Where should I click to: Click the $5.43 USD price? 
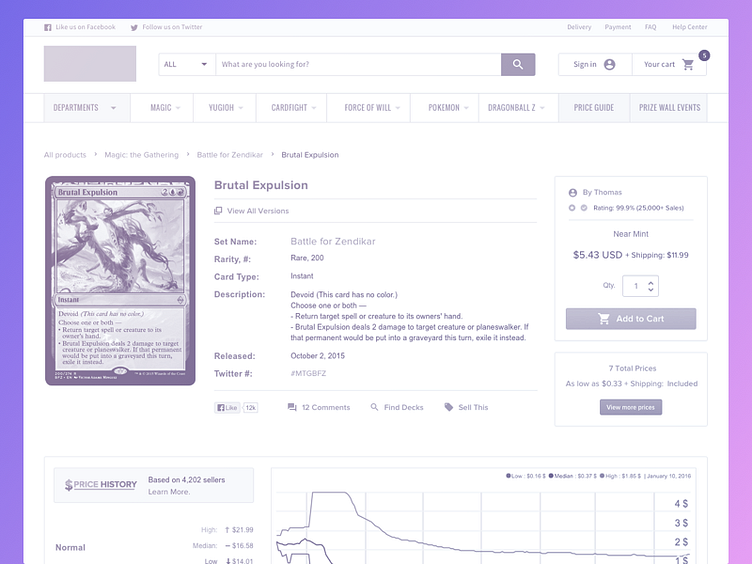click(598, 255)
